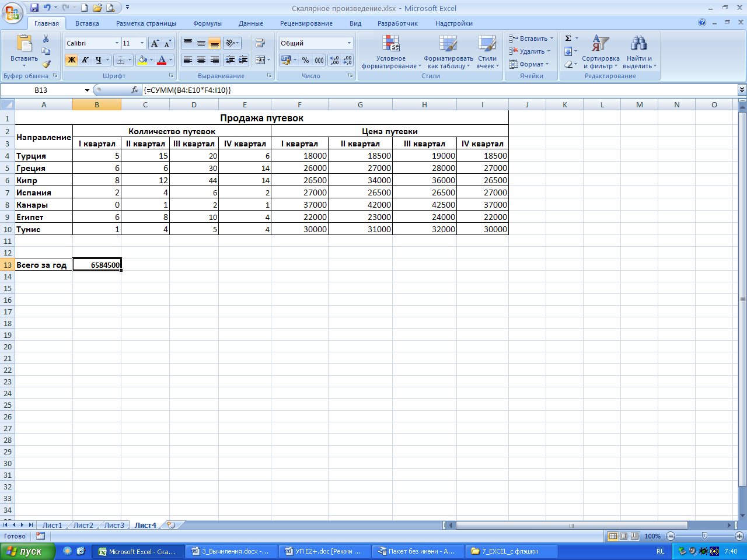747x560 pixels.
Task: Increase decimal places
Action: [x=334, y=60]
